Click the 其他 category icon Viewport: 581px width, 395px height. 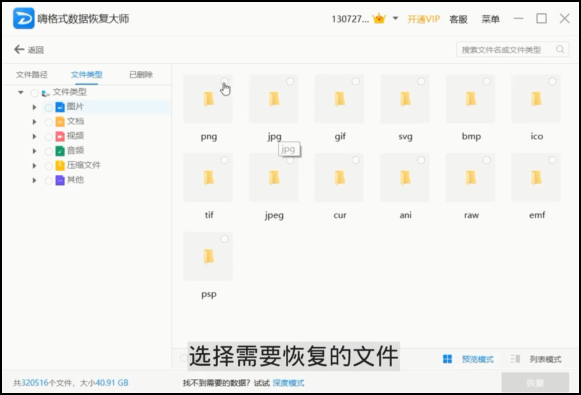point(60,180)
